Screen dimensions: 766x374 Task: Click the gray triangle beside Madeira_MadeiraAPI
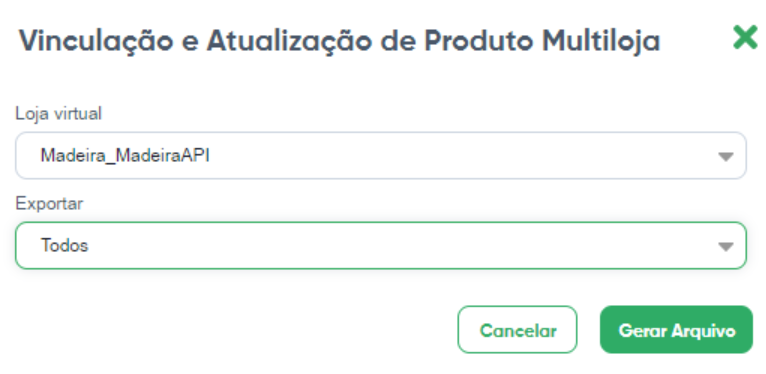click(726, 157)
